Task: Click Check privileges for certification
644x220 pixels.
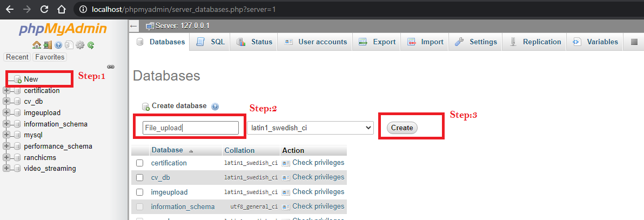Action: 318,163
